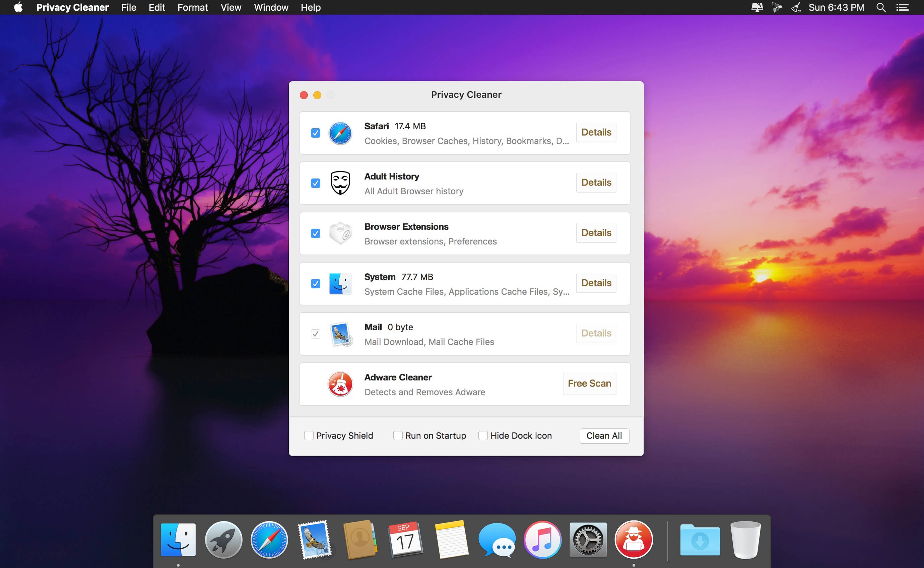Open Contacts book in the Dock

pyautogui.click(x=360, y=540)
